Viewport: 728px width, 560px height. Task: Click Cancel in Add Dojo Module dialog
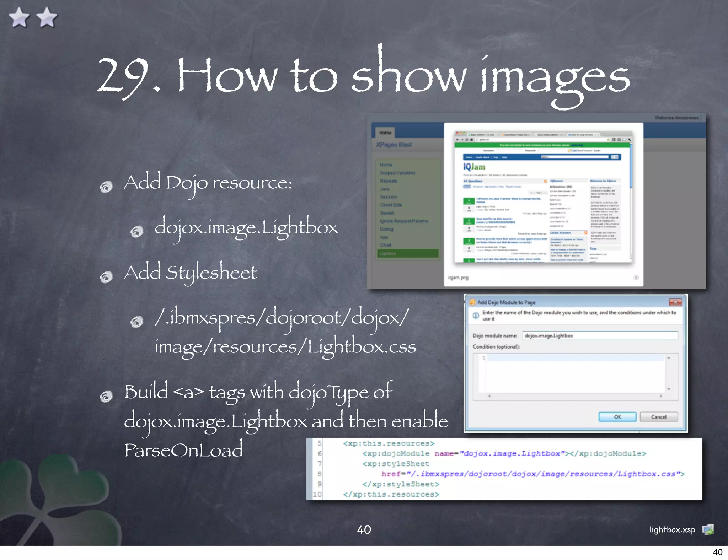click(x=659, y=417)
